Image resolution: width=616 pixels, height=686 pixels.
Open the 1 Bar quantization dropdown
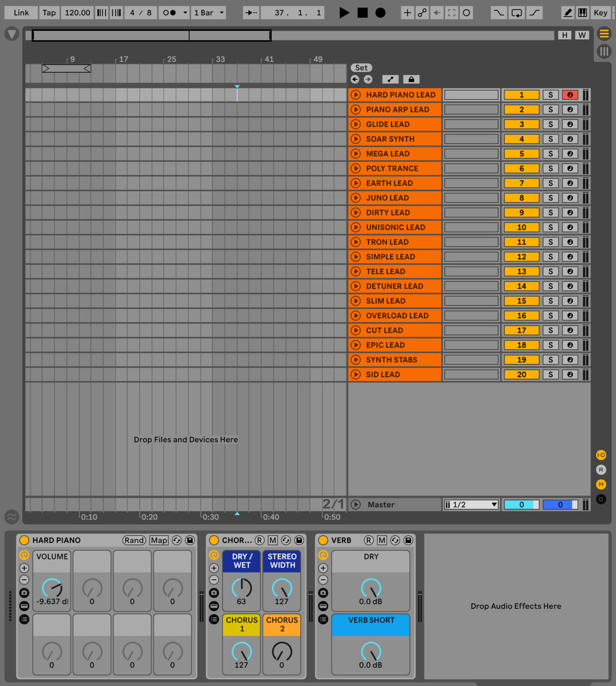[209, 13]
